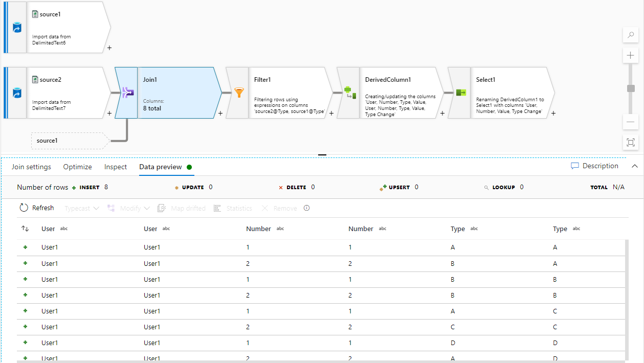
Task: Click the panel resize handle bar
Action: [x=322, y=154]
